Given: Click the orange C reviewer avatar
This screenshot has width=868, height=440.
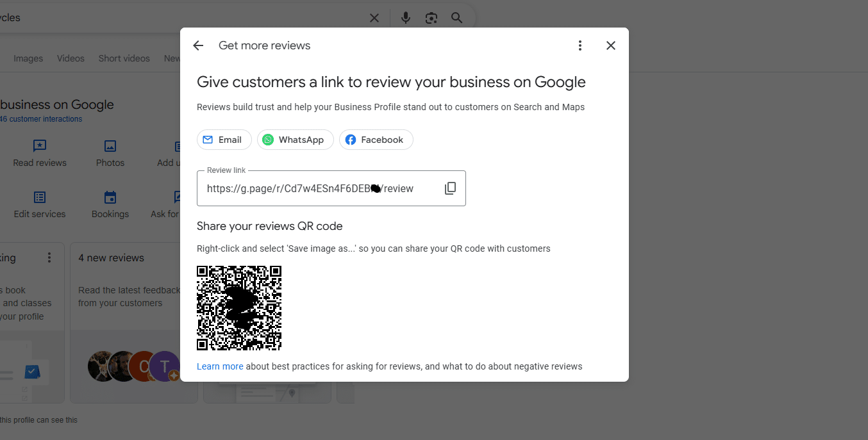Looking at the screenshot, I should coord(142,366).
